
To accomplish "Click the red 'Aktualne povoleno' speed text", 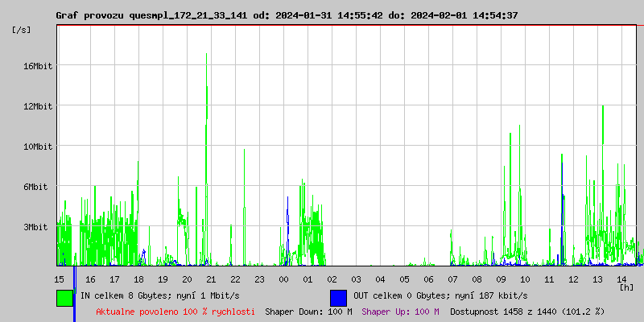I will coord(175,312).
